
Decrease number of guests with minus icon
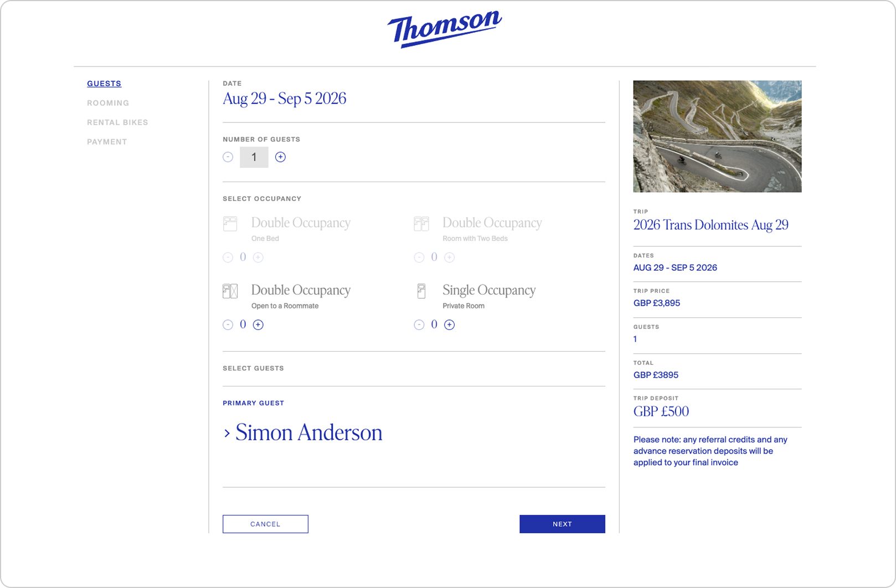click(x=228, y=157)
